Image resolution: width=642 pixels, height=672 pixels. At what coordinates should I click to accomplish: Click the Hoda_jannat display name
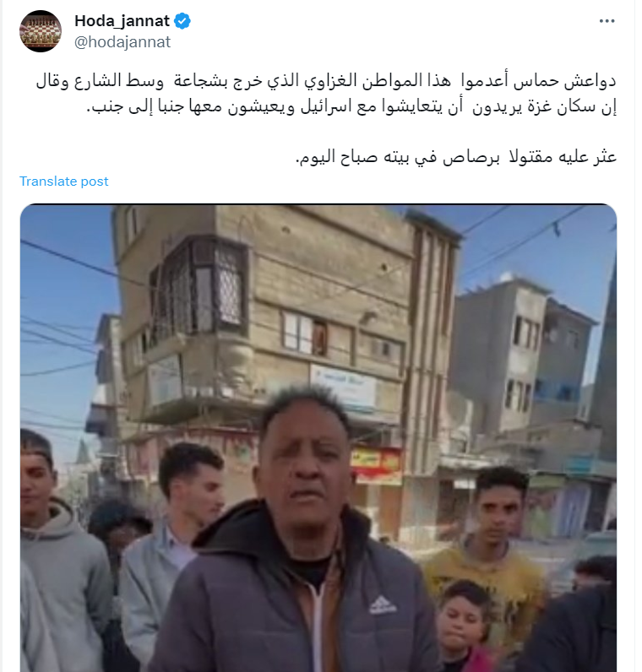[122, 21]
